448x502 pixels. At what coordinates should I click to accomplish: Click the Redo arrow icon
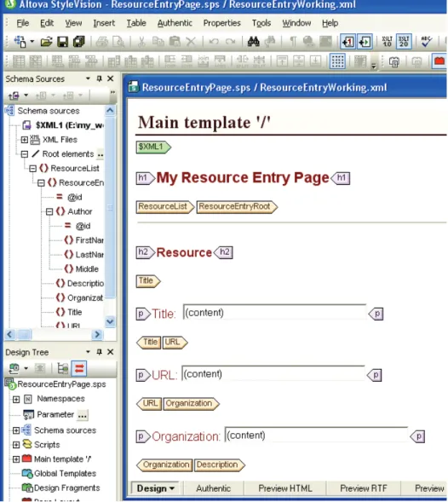click(x=231, y=42)
